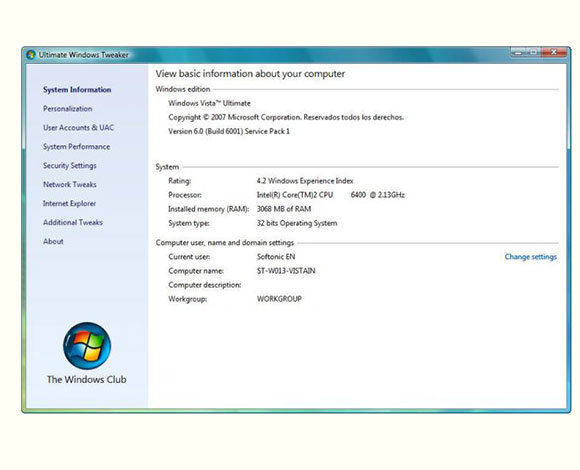The image size is (580, 470).
Task: Click the Current user label
Action: 189,257
